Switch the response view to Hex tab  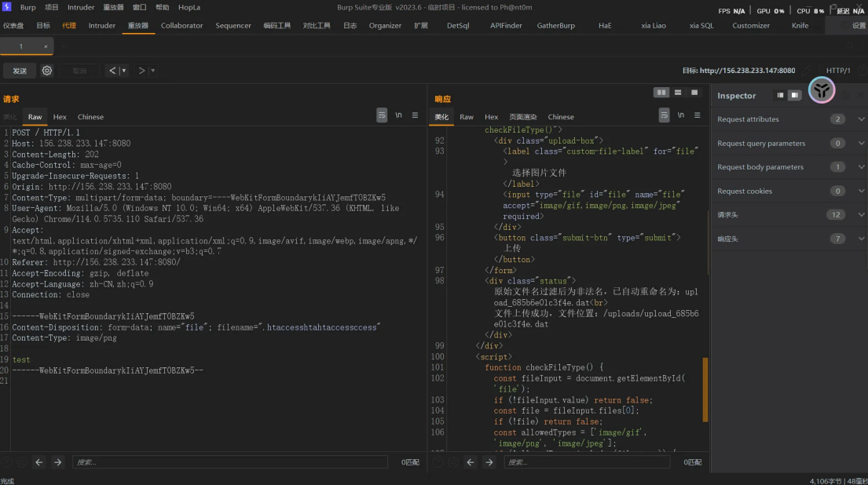(x=491, y=117)
